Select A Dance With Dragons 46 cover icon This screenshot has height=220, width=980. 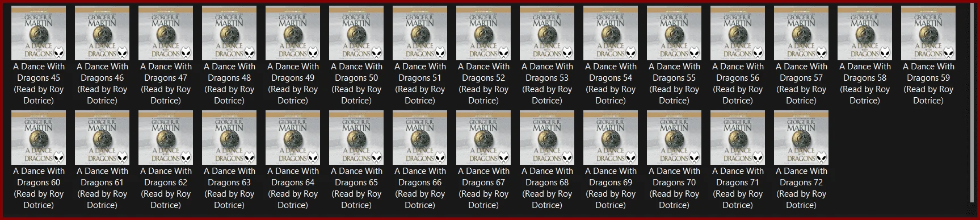point(102,33)
